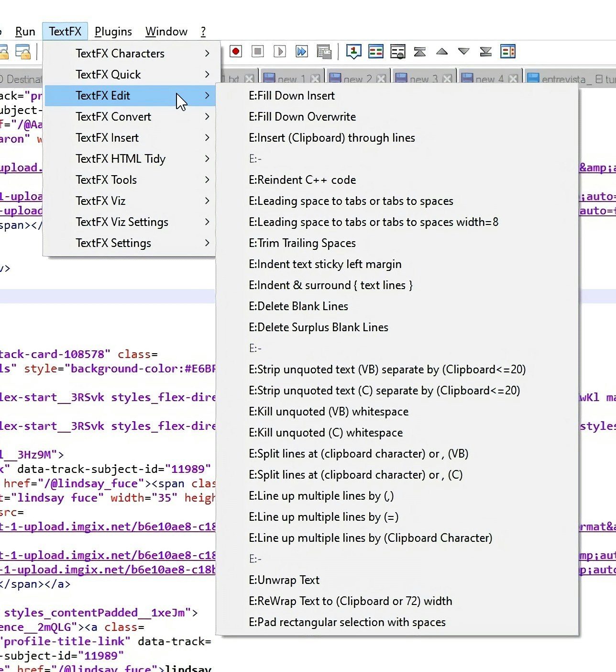Click '/@lindsay_fuce' href value in editor
This screenshot has height=672, width=616.
(94, 483)
